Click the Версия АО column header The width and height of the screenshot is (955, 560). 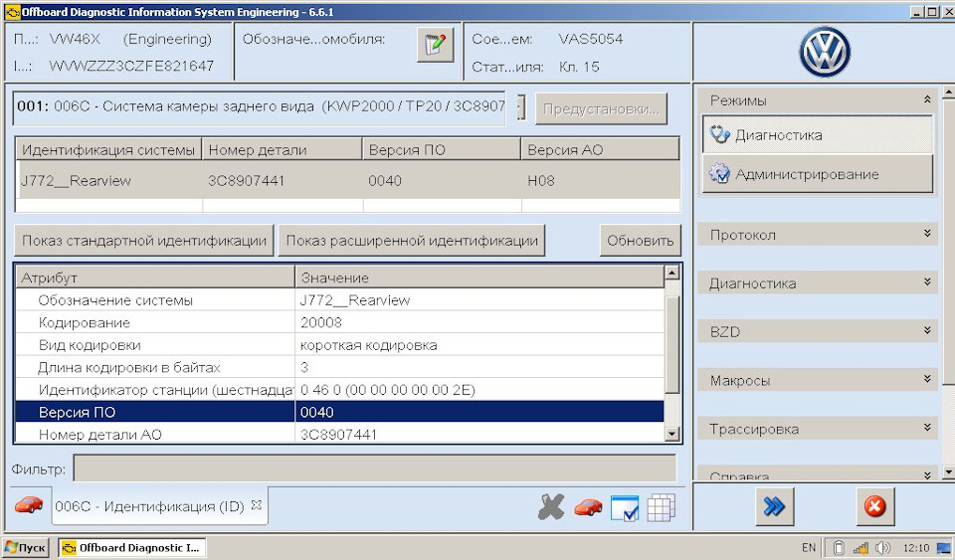tap(601, 150)
